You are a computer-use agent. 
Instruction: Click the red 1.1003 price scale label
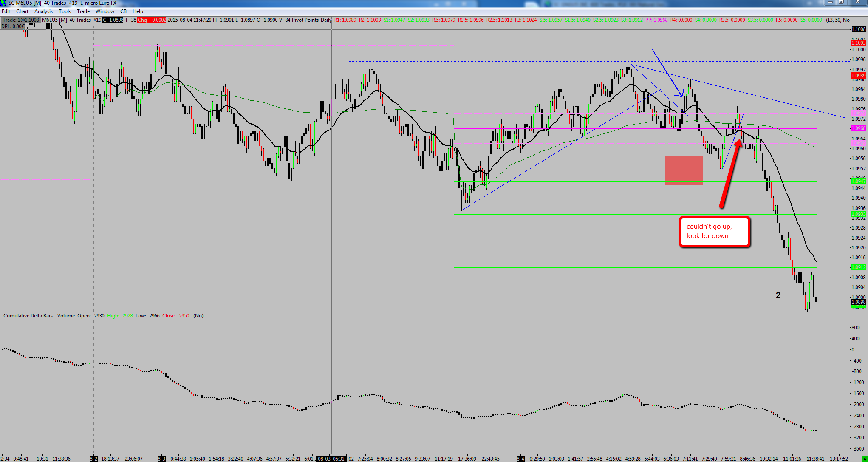click(x=859, y=43)
